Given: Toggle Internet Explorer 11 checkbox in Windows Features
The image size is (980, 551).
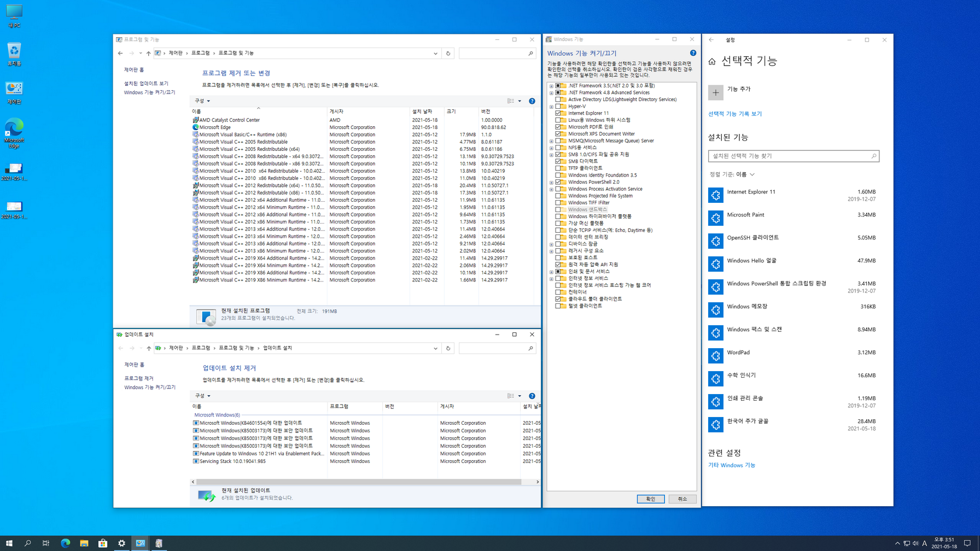Looking at the screenshot, I should click(x=558, y=113).
